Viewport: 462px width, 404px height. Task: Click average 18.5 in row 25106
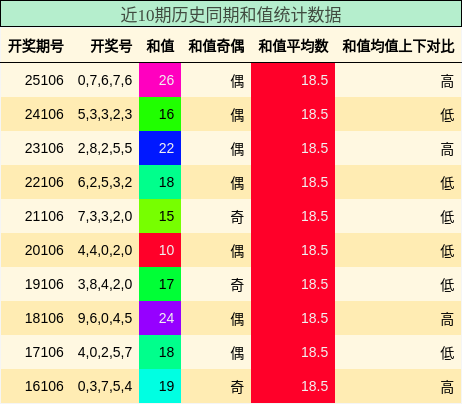pos(315,80)
